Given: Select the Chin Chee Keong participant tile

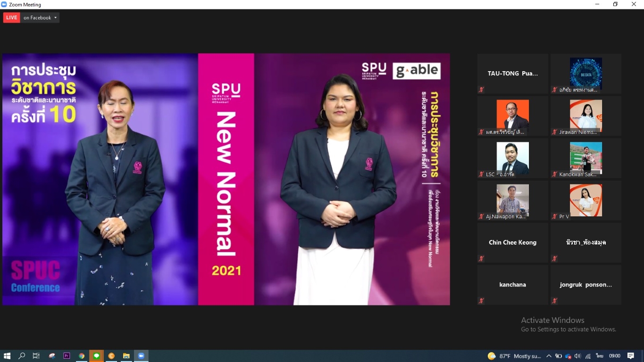Looking at the screenshot, I should tap(513, 242).
